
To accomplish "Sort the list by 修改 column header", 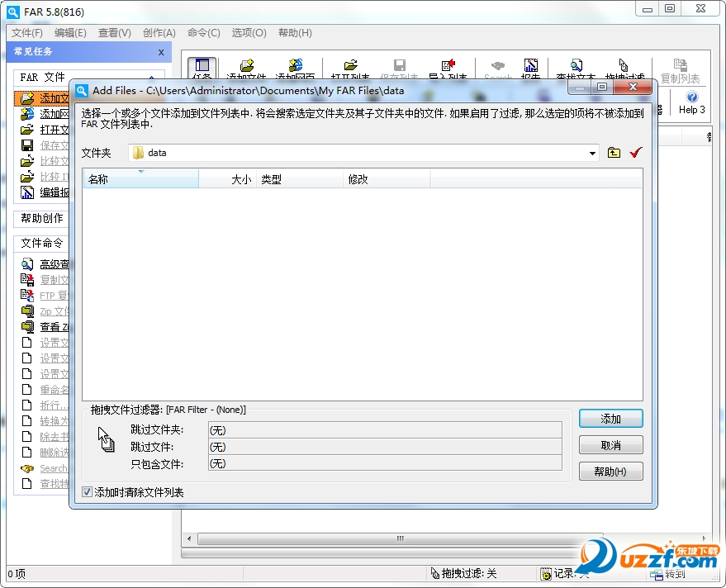I will pos(386,179).
